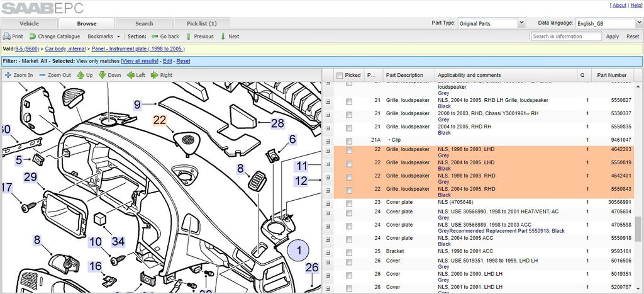Click the Change Catalogue icon

point(33,37)
